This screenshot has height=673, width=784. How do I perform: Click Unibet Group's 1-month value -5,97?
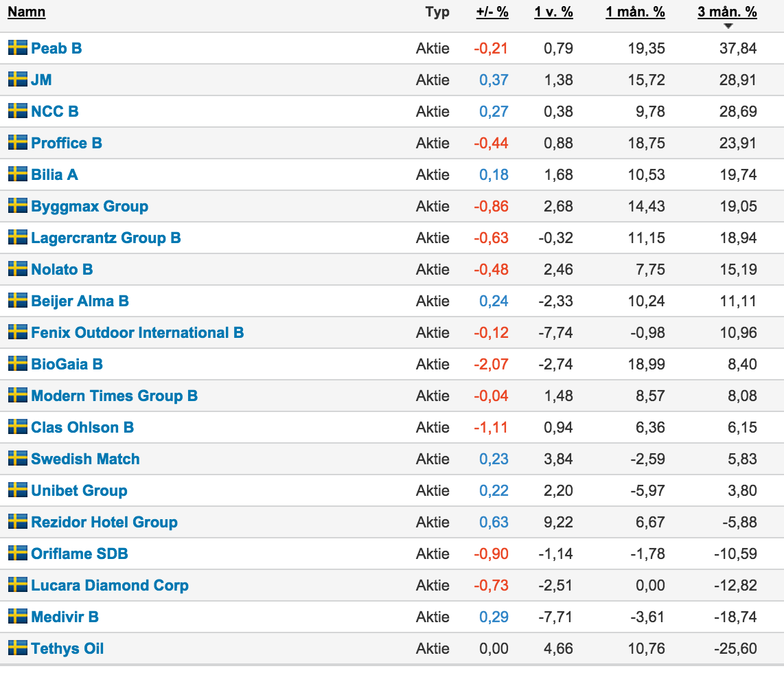647,490
